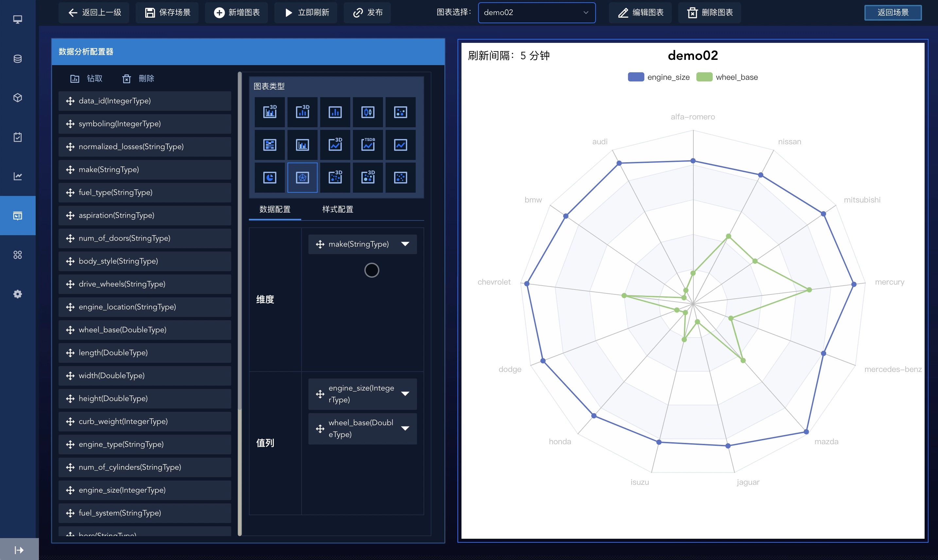This screenshot has height=560, width=938.
Task: Click the 新增图表 button
Action: [236, 12]
